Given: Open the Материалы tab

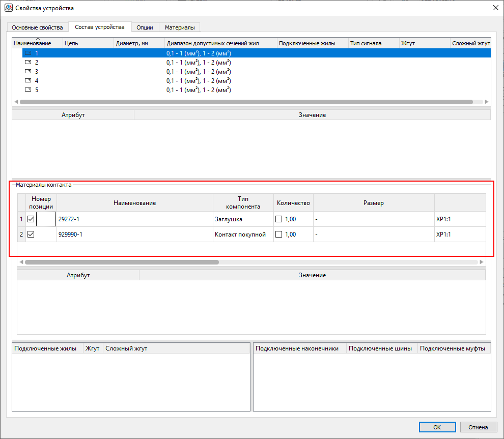Looking at the screenshot, I should click(179, 27).
